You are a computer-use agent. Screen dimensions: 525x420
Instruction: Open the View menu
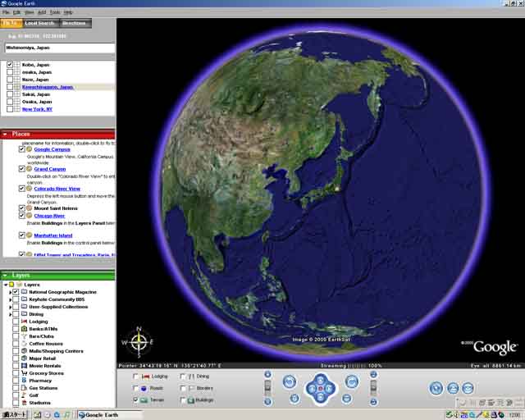pos(30,12)
